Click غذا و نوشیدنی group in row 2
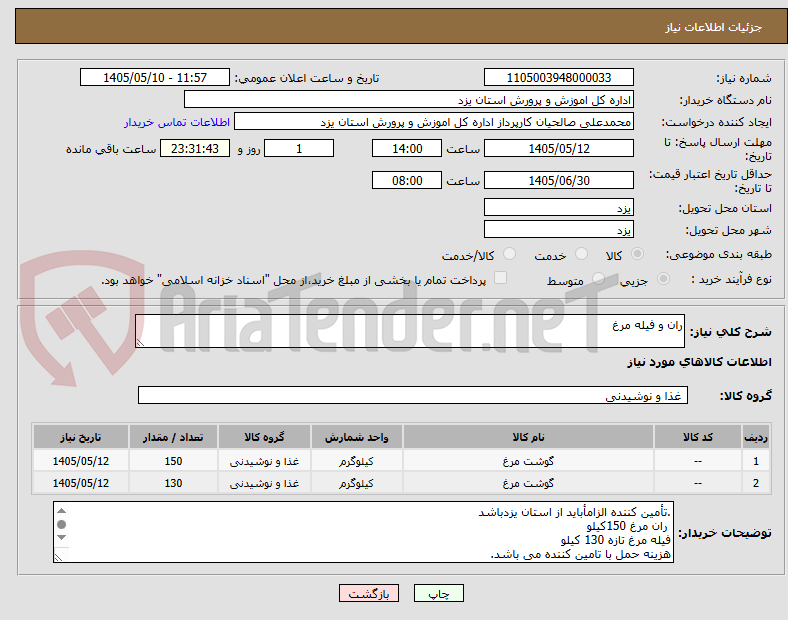Viewport: 788px width, 620px height. point(264,483)
